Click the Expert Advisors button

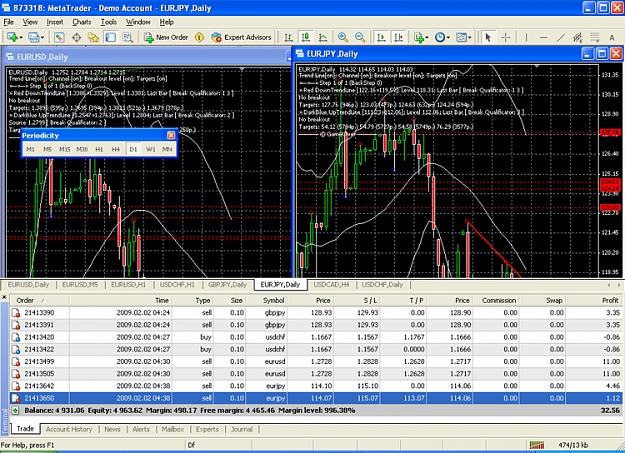[242, 37]
